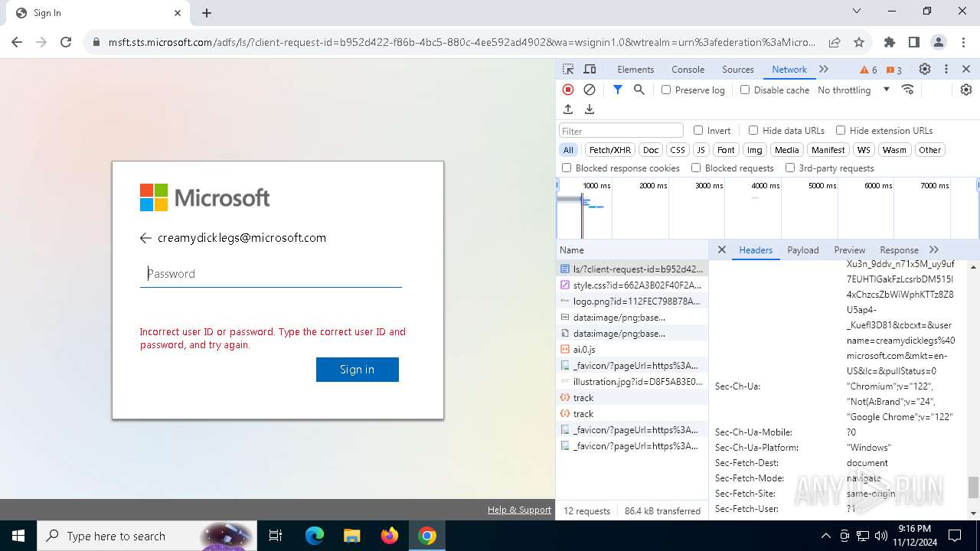Viewport: 980px width, 551px height.
Task: Switch to the Sources panel
Action: 738,69
